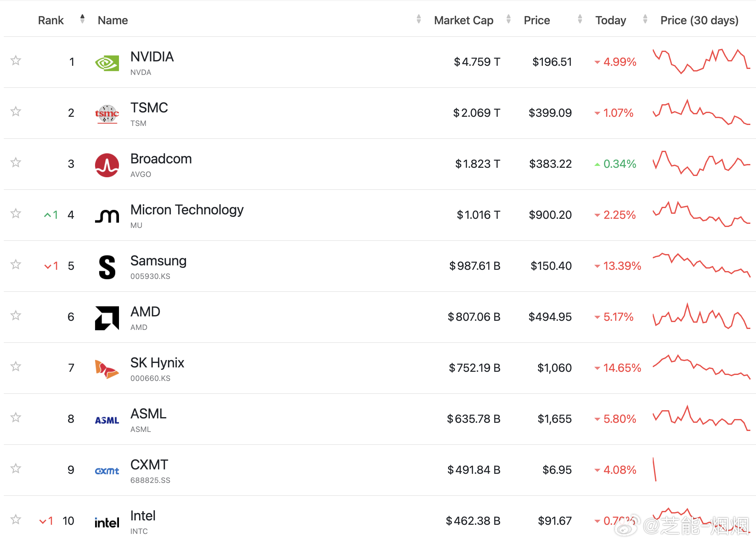Image resolution: width=756 pixels, height=544 pixels.
Task: Click the AMD logo icon
Action: (x=107, y=318)
